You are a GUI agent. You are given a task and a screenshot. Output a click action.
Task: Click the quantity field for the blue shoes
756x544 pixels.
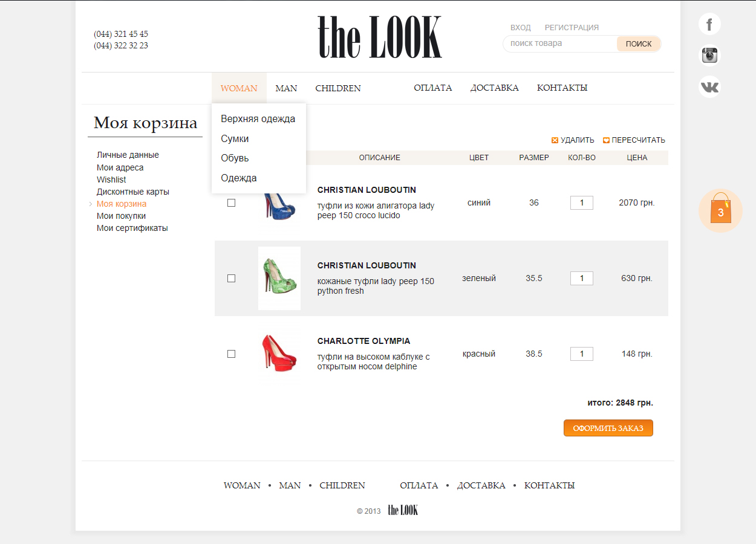pos(582,203)
